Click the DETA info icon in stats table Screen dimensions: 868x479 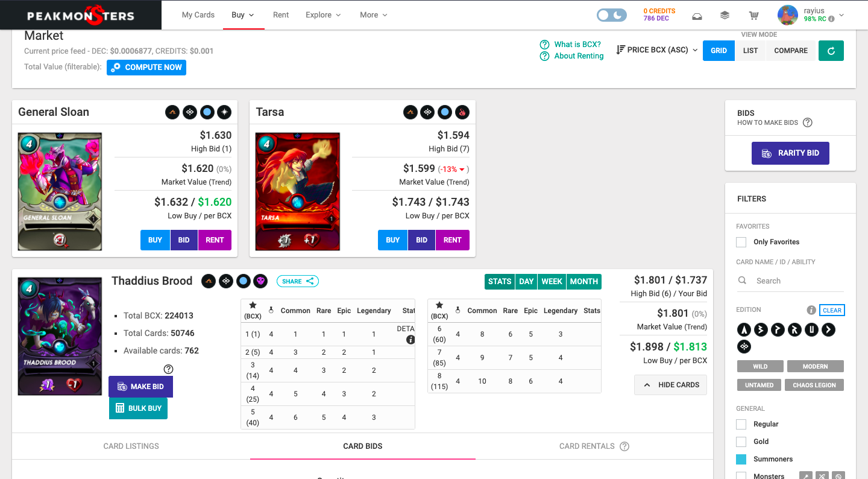410,340
